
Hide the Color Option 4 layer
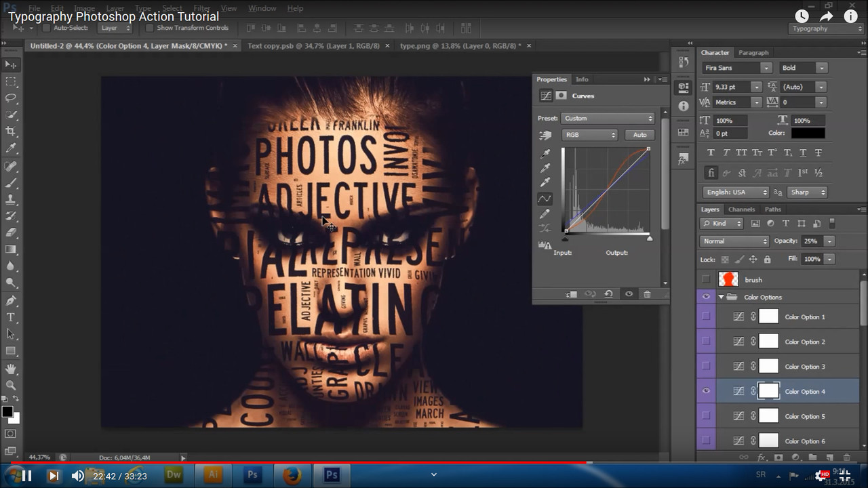(706, 391)
